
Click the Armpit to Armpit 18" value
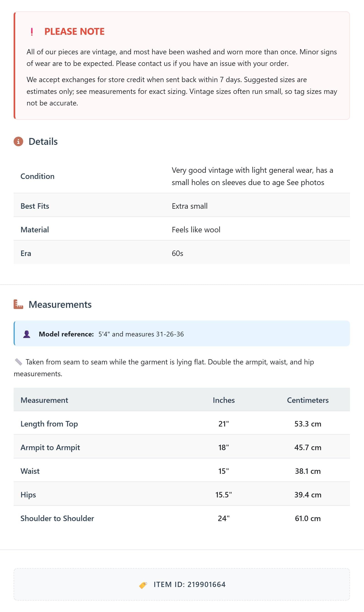224,447
